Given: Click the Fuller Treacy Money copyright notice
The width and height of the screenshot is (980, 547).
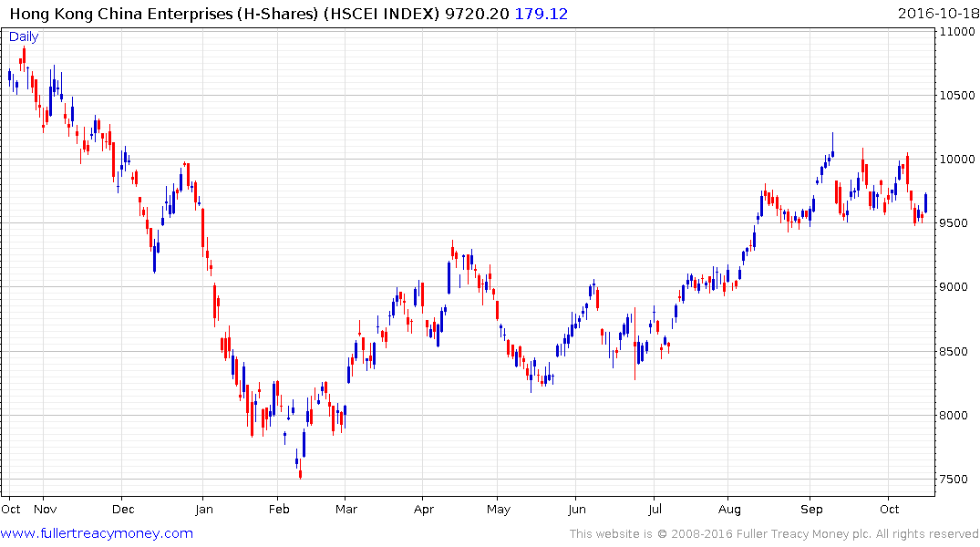Looking at the screenshot, I should (774, 533).
